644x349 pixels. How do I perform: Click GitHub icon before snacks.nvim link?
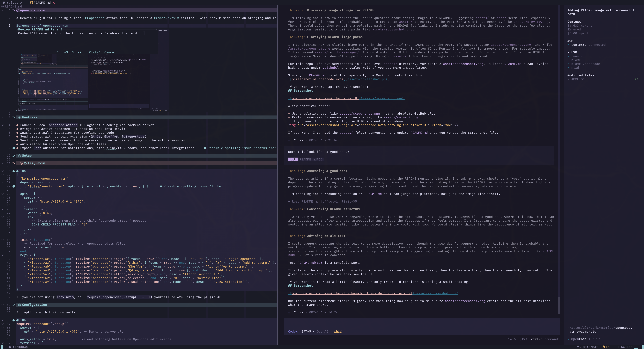coord(155,18)
